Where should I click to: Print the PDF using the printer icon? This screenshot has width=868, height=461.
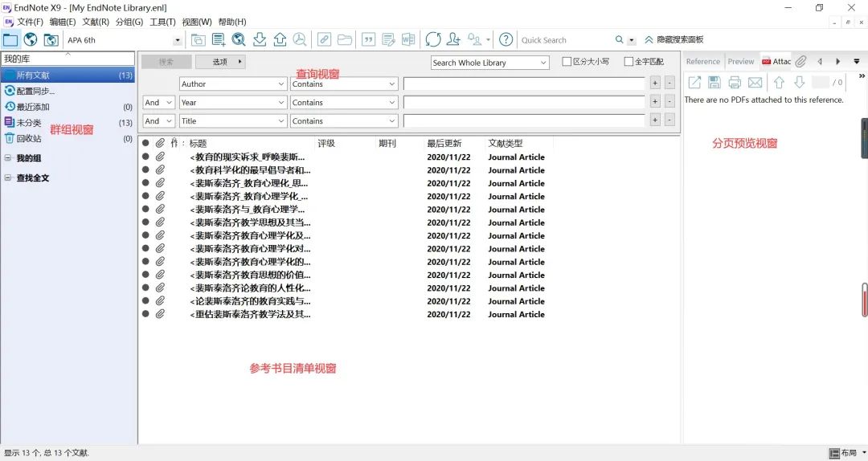tap(735, 82)
